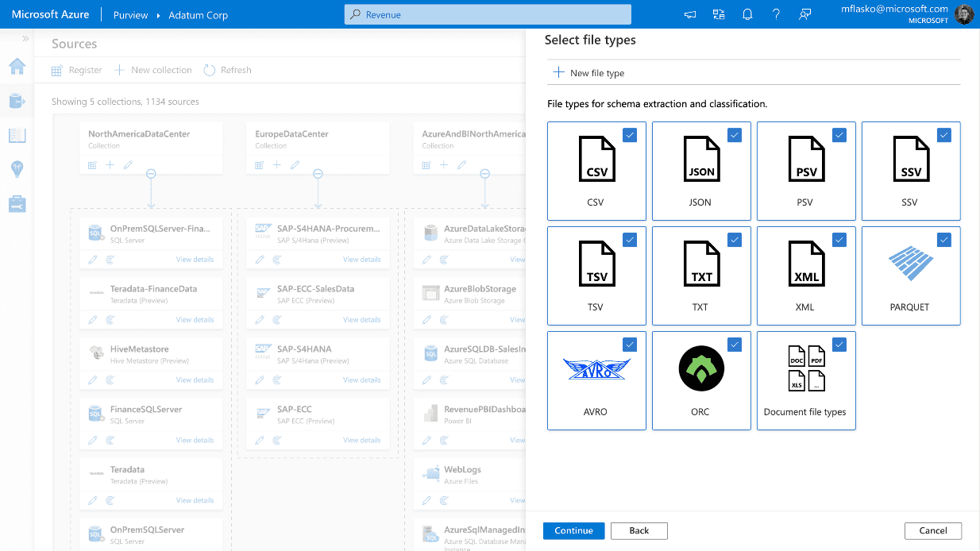Screen dimensions: 980x551
Task: Uncheck the PSV file type checkbox
Action: (x=839, y=135)
